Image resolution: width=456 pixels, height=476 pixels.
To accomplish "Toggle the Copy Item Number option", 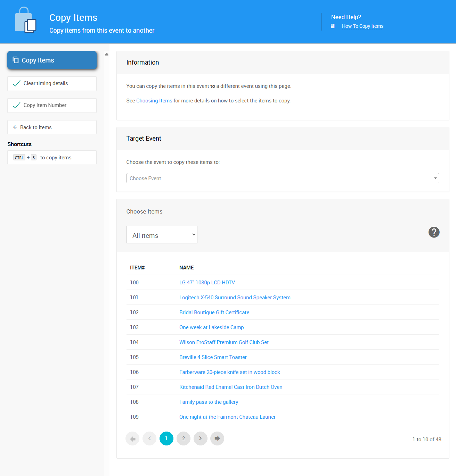I will pos(52,106).
